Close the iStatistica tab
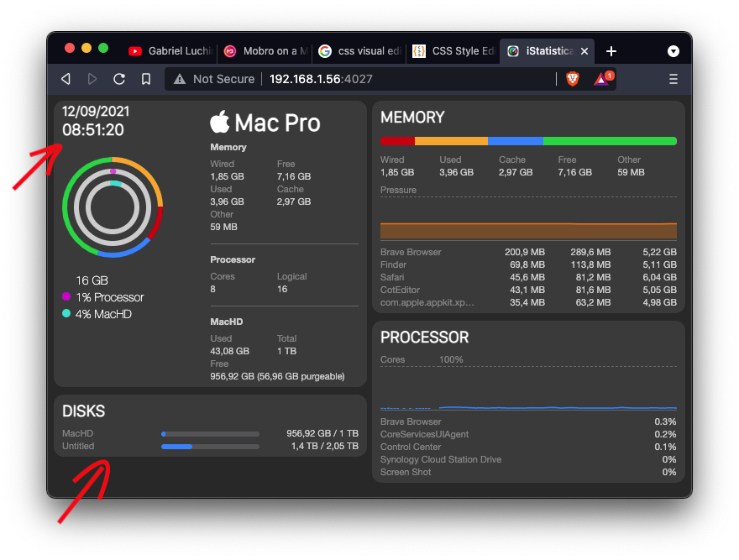The width and height of the screenshot is (739, 560). coord(584,51)
